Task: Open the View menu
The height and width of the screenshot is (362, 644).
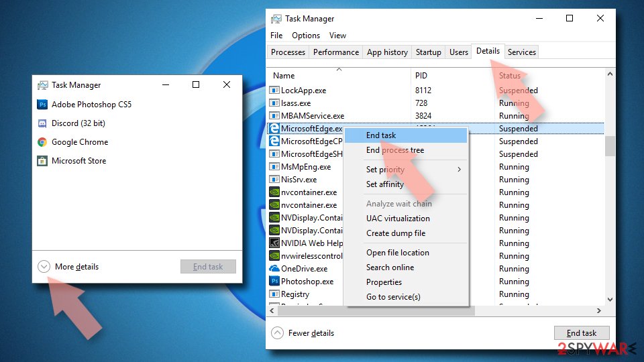Action: point(337,36)
